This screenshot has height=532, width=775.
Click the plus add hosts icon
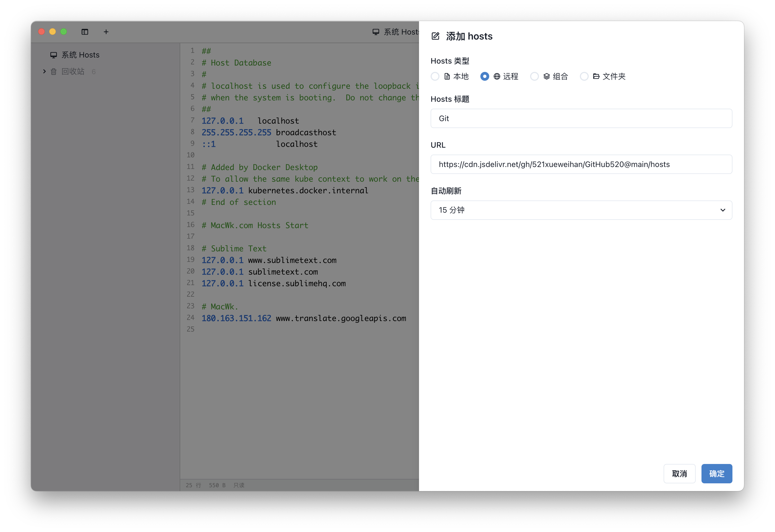coord(106,32)
